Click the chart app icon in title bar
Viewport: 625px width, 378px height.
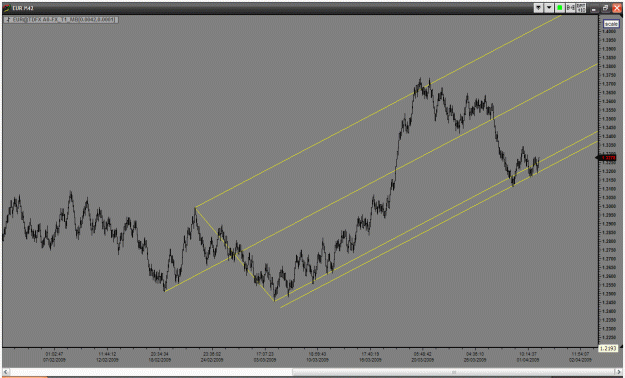click(x=6, y=8)
